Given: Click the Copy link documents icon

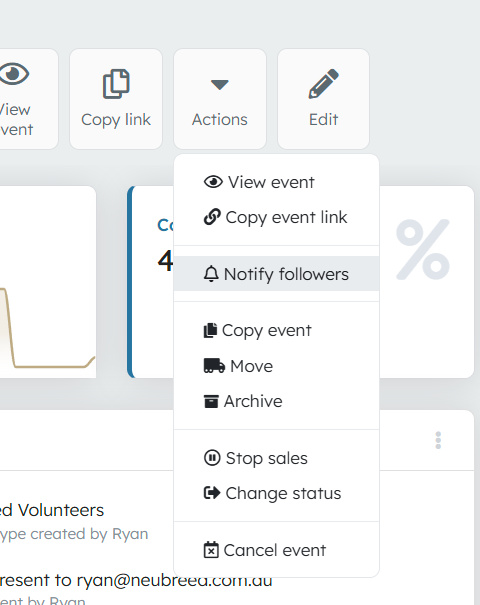Looking at the screenshot, I should click(116, 84).
